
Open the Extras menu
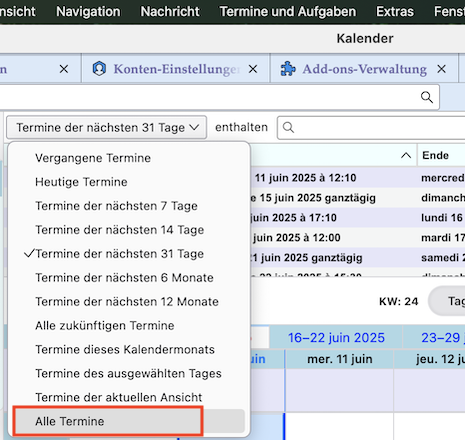[395, 12]
